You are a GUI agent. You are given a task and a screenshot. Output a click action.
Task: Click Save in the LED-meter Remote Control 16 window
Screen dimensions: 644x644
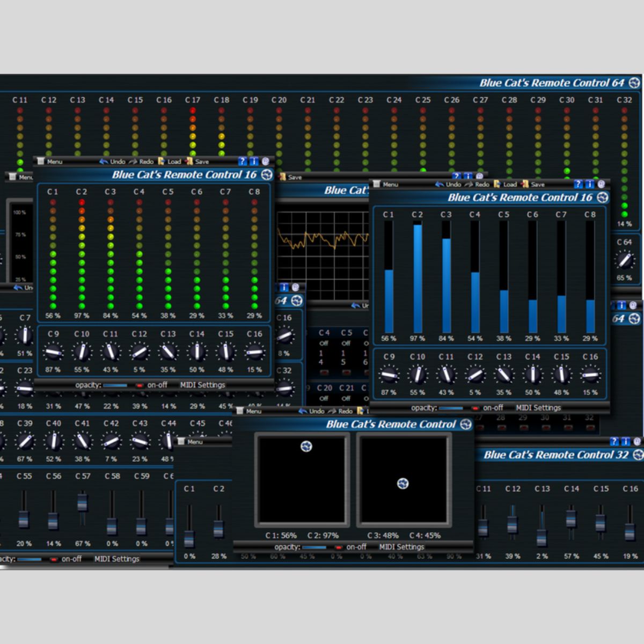click(197, 162)
